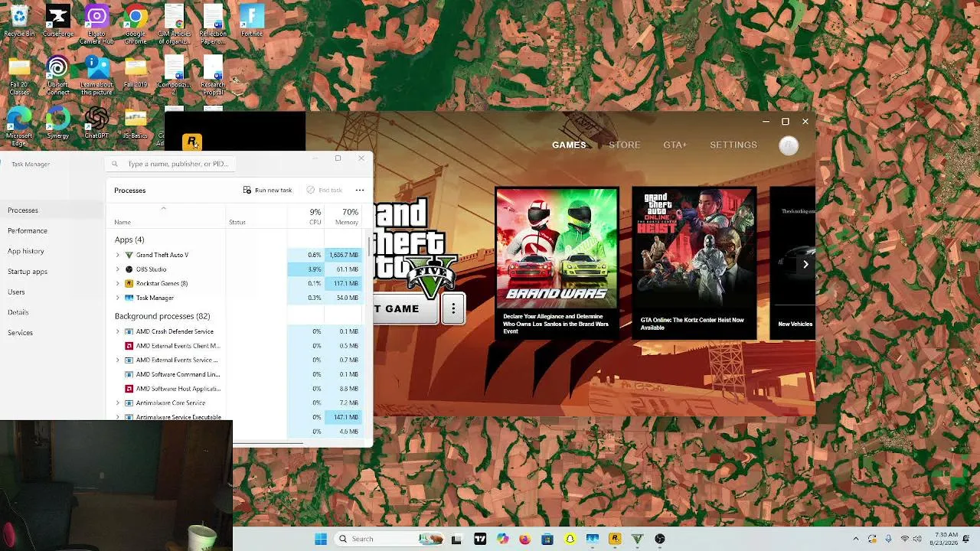Open the Synergy desktop shortcut
The image size is (980, 551).
[57, 122]
